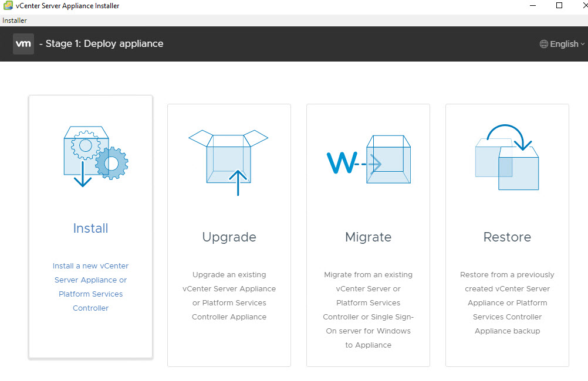Open the Installer menu
Viewport: 588px width, 381px height.
click(x=15, y=21)
